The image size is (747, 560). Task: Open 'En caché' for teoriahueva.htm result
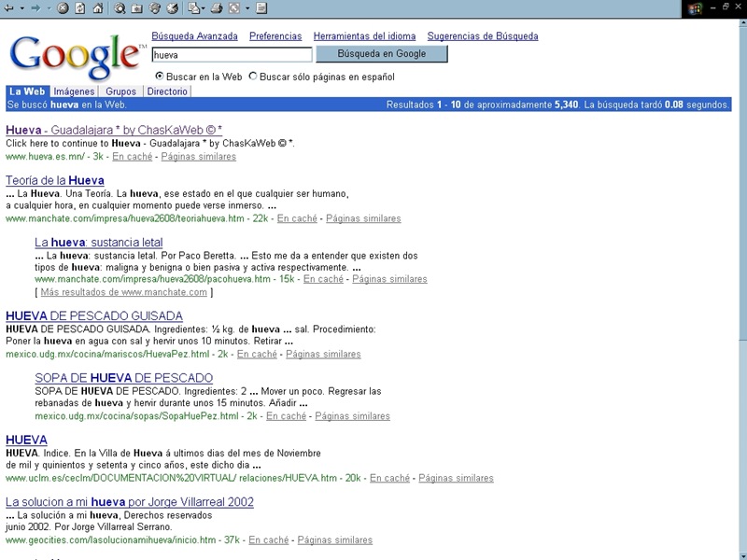click(x=297, y=218)
